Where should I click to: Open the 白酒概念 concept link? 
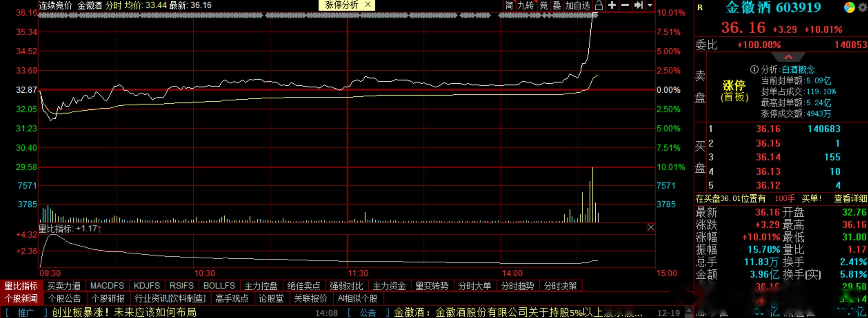coord(798,69)
